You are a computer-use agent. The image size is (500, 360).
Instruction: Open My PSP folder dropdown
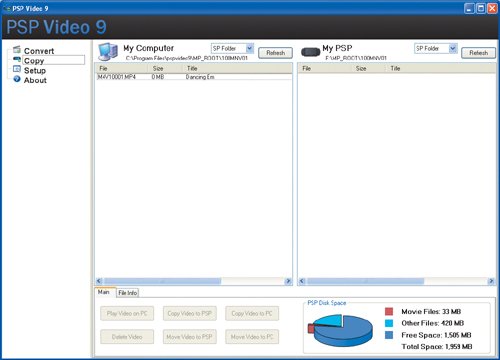point(453,48)
